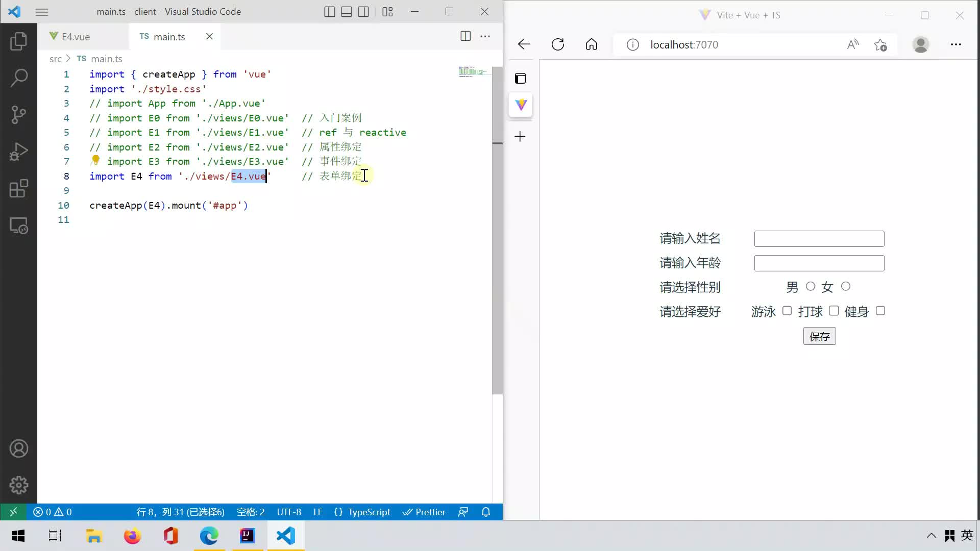Show hidden system tray icons

pyautogui.click(x=932, y=536)
